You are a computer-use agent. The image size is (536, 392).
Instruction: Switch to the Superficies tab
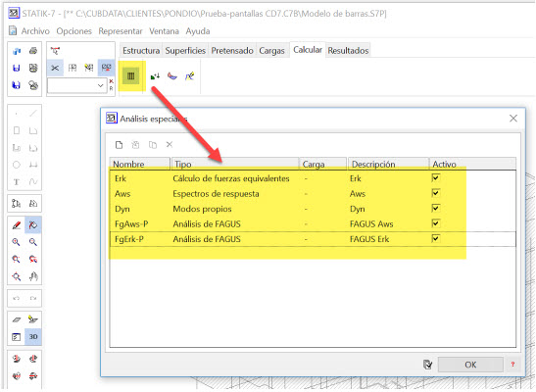[x=185, y=51]
